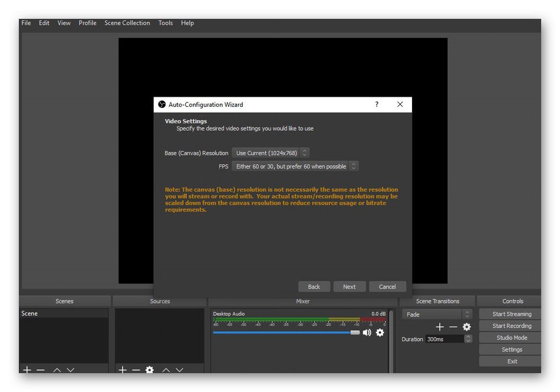This screenshot has width=560, height=392.
Task: Click the Duration 300ms field
Action: (444, 339)
